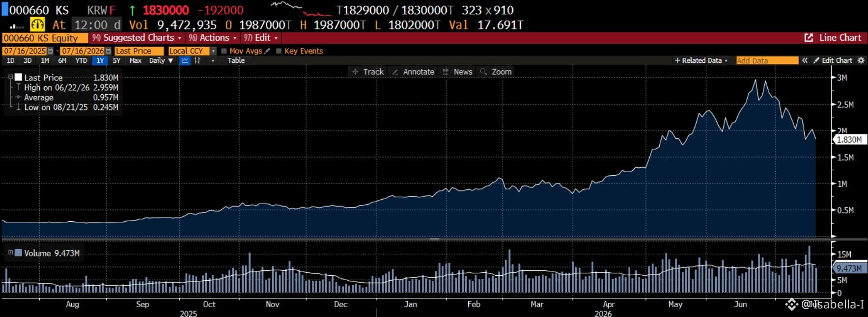Click the Line Chart title button
This screenshot has width=868, height=317.
click(x=840, y=38)
